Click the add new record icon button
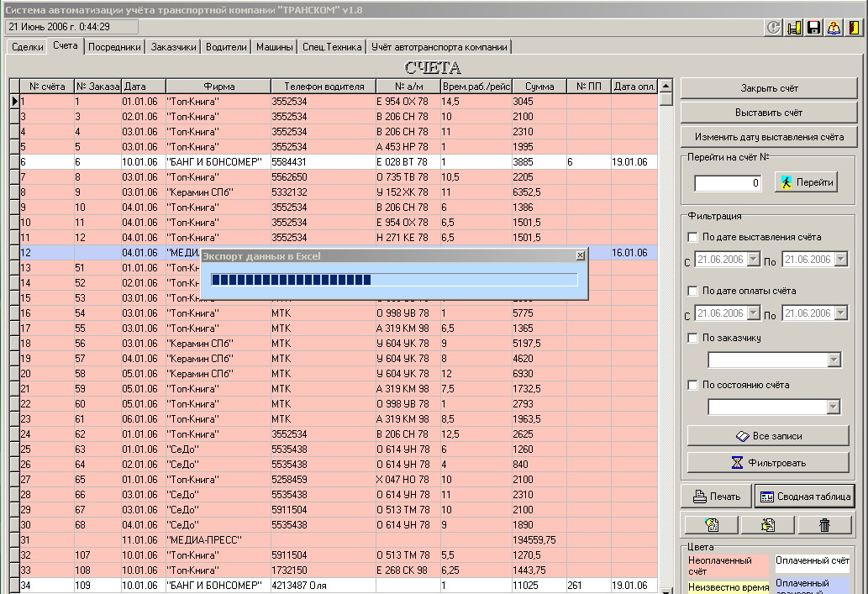868x594 pixels. pos(711,525)
